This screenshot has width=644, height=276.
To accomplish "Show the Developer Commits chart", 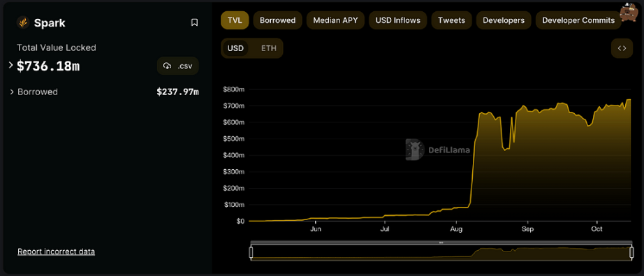I will click(578, 20).
